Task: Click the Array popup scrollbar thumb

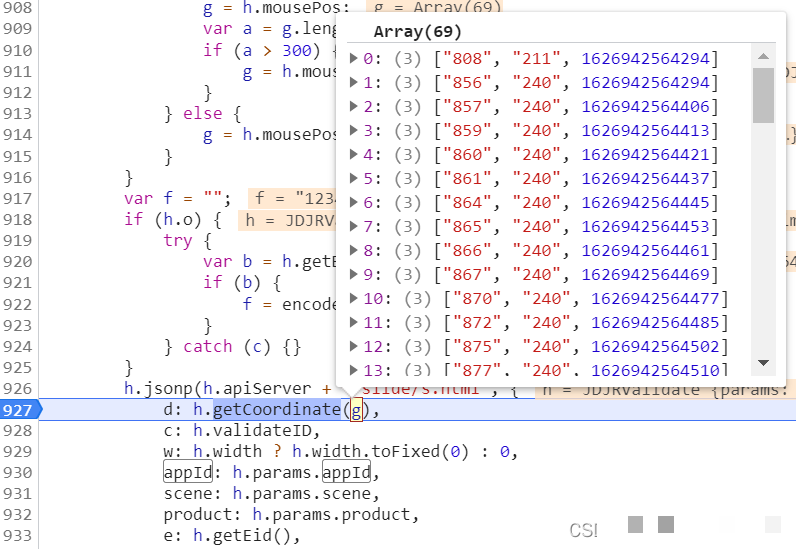Action: pos(764,95)
